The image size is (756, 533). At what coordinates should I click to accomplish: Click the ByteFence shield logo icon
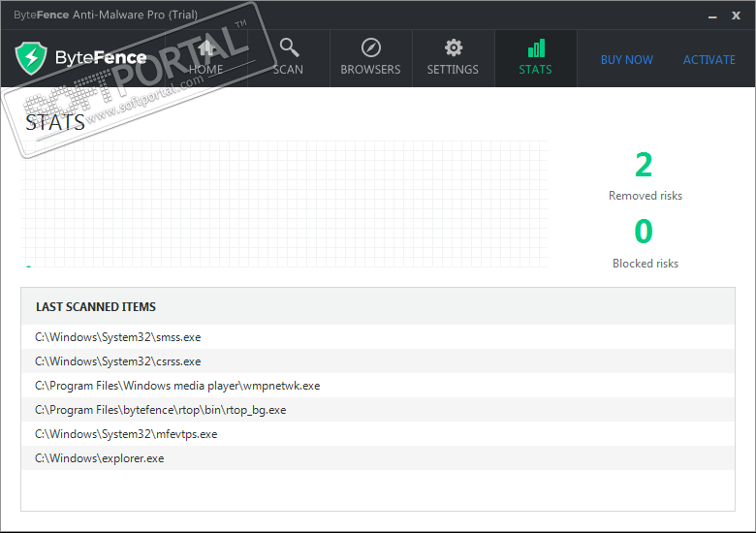[x=31, y=58]
